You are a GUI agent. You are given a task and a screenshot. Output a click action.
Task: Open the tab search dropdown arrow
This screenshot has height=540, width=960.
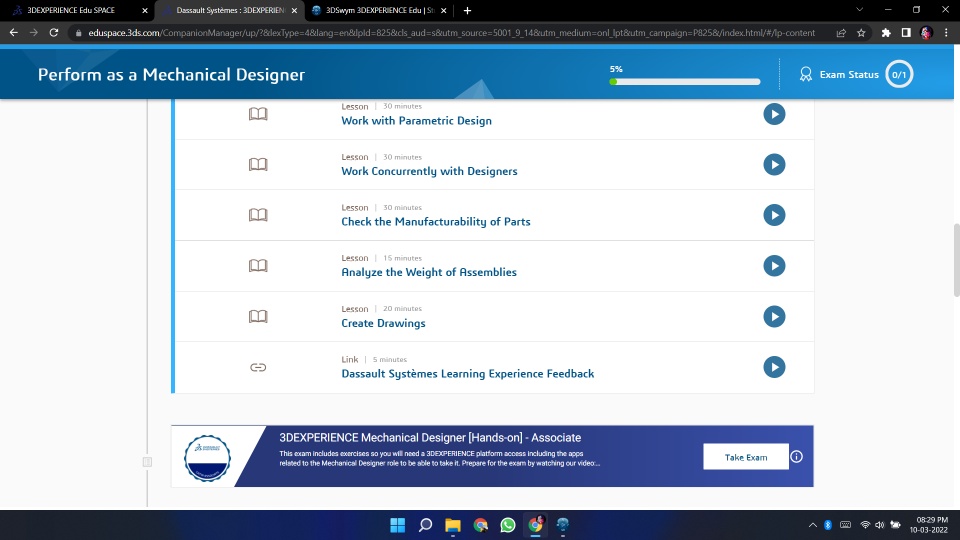point(860,10)
